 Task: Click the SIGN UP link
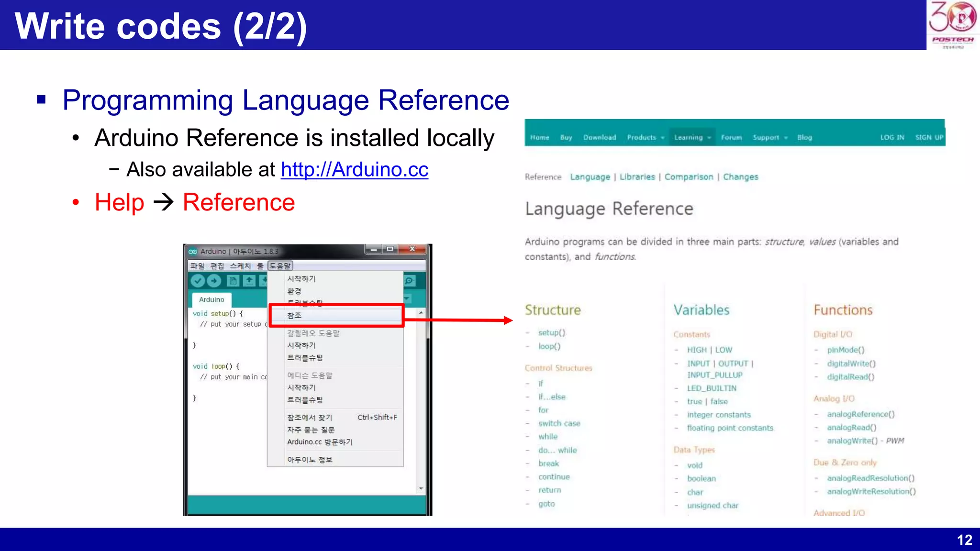point(929,137)
